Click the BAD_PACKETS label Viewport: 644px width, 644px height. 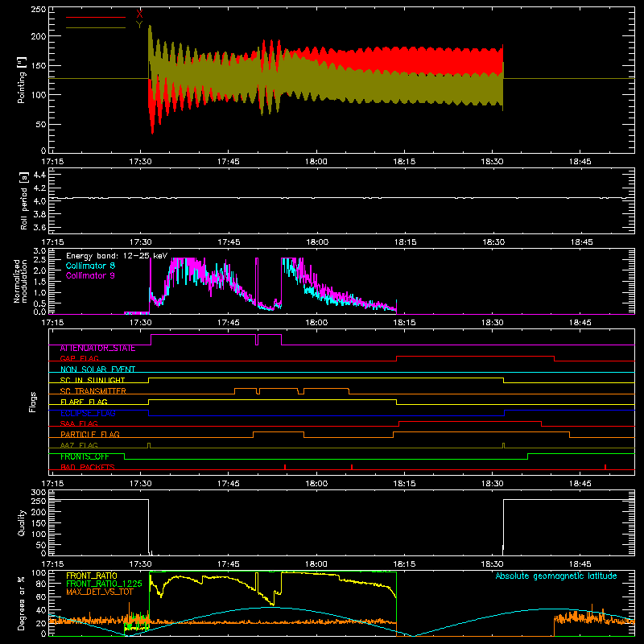[x=88, y=467]
